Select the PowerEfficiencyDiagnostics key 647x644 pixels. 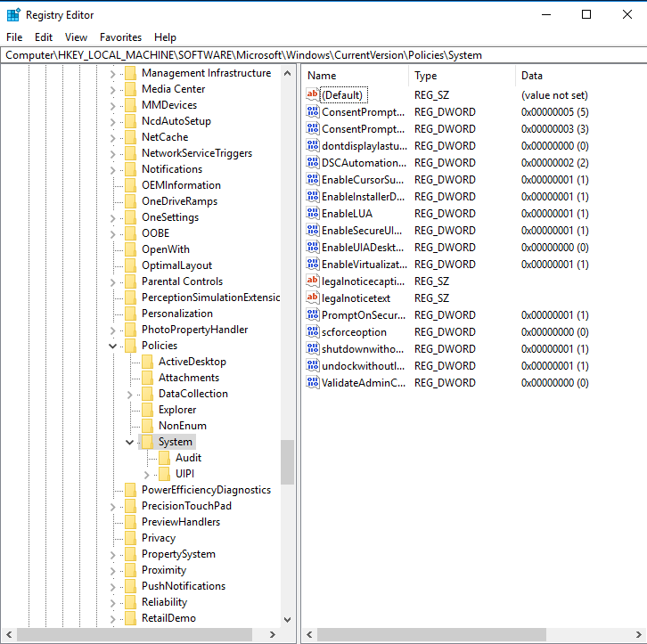pyautogui.click(x=207, y=490)
